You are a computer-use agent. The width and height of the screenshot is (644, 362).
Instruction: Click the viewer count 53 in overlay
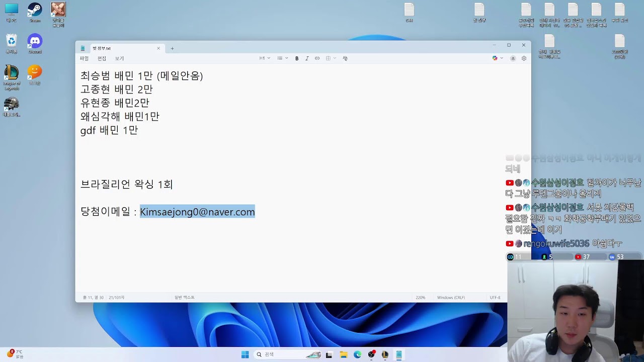(x=616, y=257)
